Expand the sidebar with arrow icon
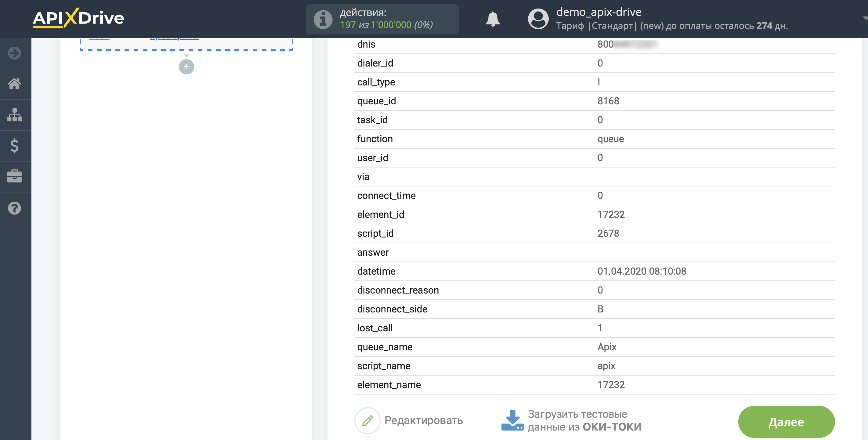Image resolution: width=868 pixels, height=440 pixels. [14, 53]
